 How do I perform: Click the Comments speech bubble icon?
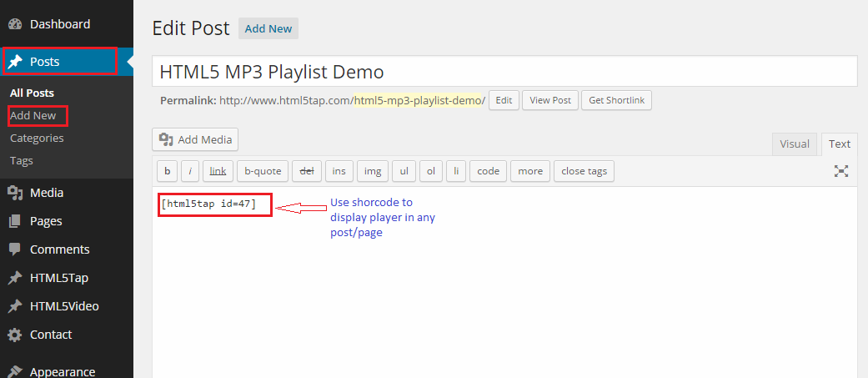click(x=15, y=249)
